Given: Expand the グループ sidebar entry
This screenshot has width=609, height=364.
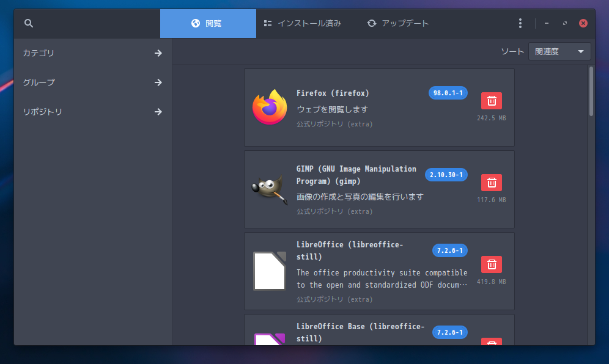Looking at the screenshot, I should pos(92,82).
